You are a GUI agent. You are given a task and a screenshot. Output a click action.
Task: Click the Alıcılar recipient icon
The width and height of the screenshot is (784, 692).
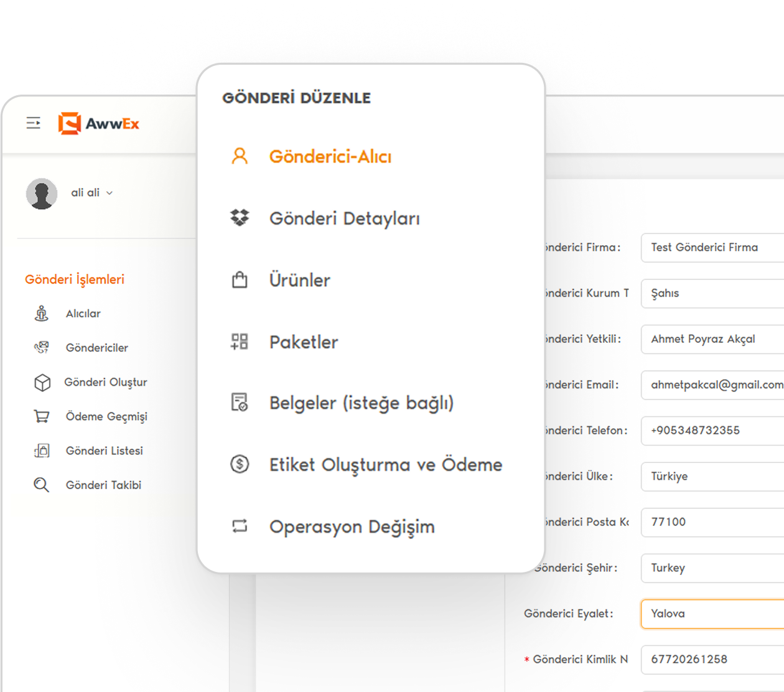(42, 313)
